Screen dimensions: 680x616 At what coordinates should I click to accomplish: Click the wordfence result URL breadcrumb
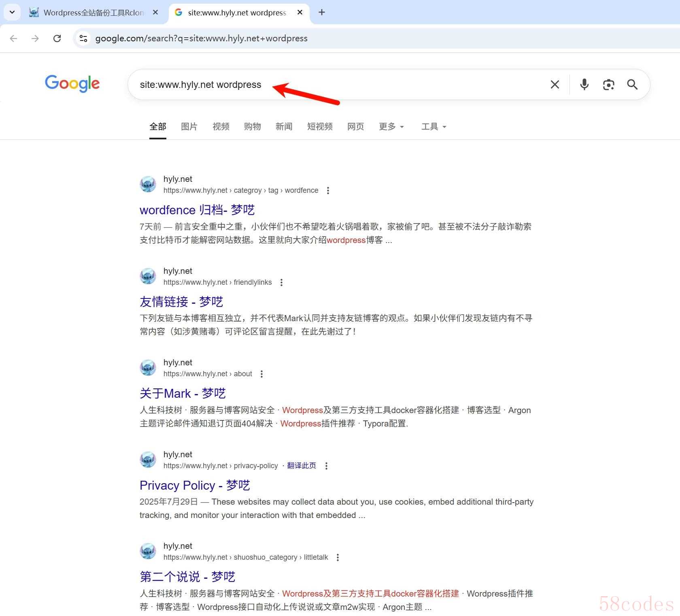[x=241, y=190]
